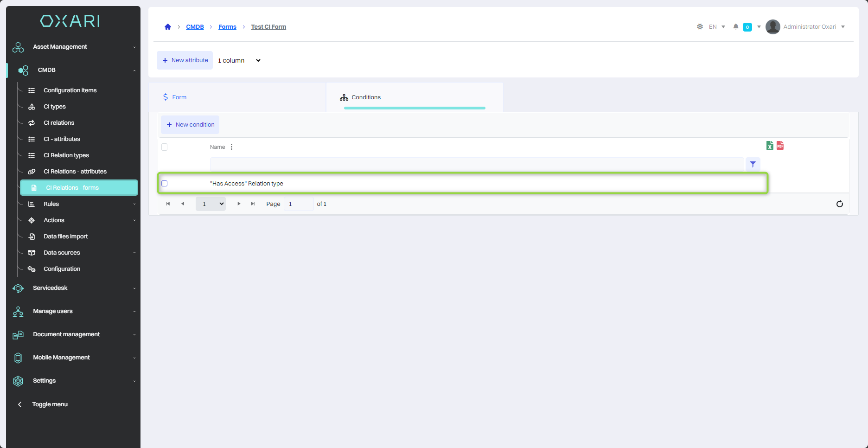Click the settings gear icon in the header
This screenshot has width=868, height=448.
click(700, 27)
